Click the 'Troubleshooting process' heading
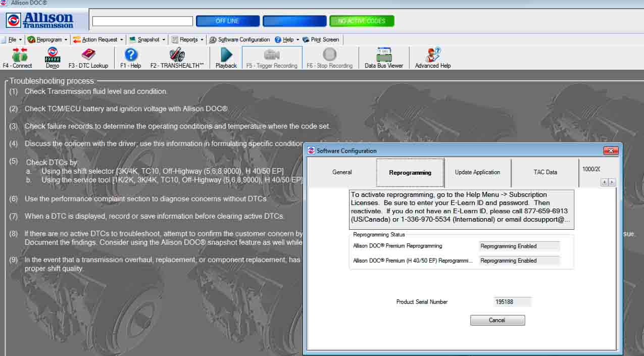Viewport: 644px width, 356px height. click(52, 81)
